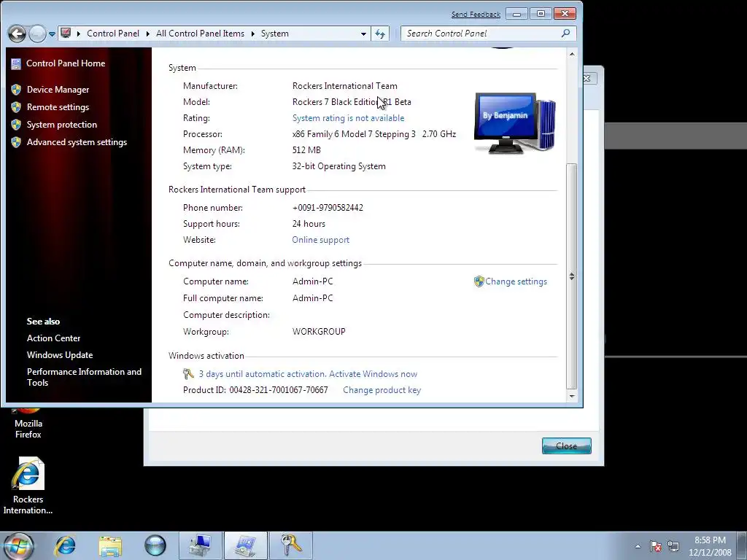Open System protection

(x=62, y=125)
